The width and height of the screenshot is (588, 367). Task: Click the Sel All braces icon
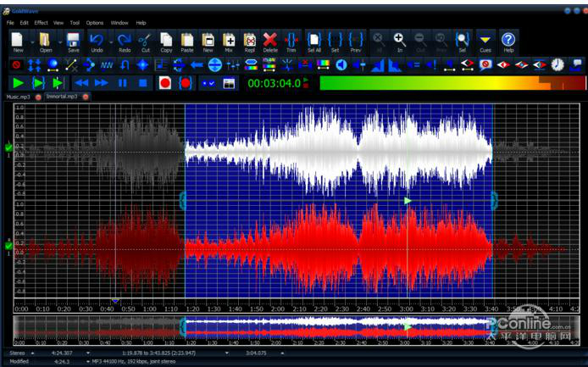314,40
